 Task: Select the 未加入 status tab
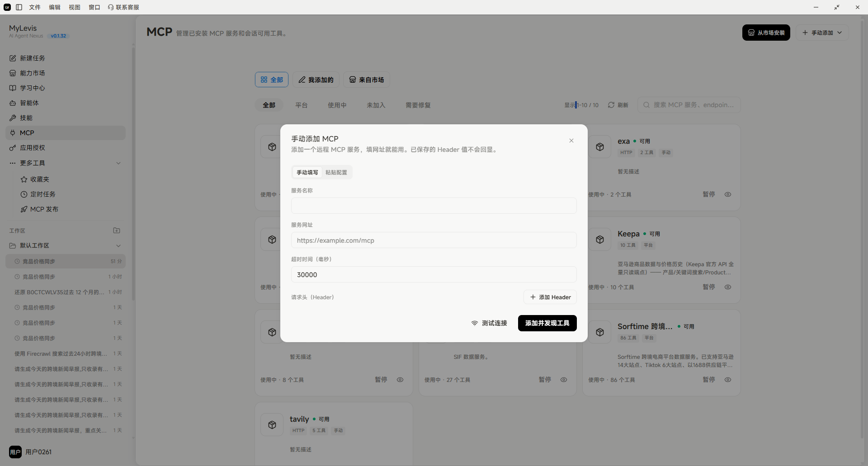(x=376, y=105)
